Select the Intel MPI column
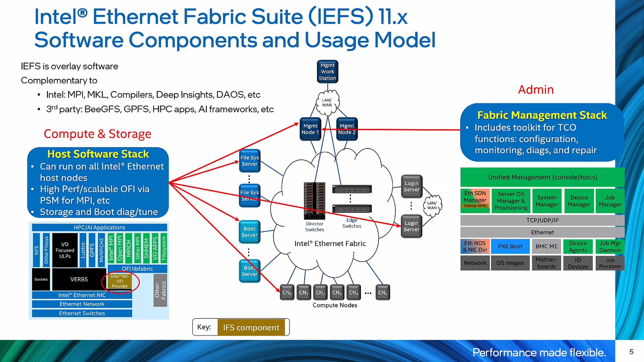Screen dimensions: 644x362 coord(111,248)
